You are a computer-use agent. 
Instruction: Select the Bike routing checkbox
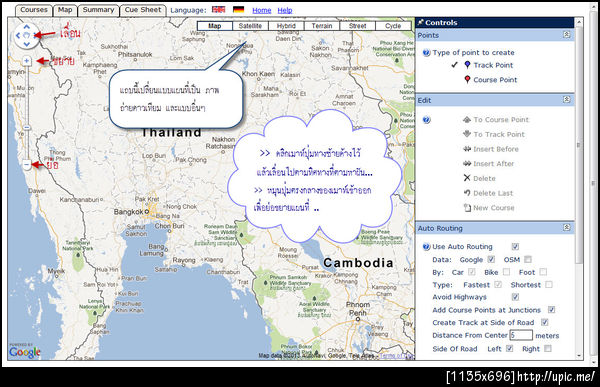(x=506, y=272)
